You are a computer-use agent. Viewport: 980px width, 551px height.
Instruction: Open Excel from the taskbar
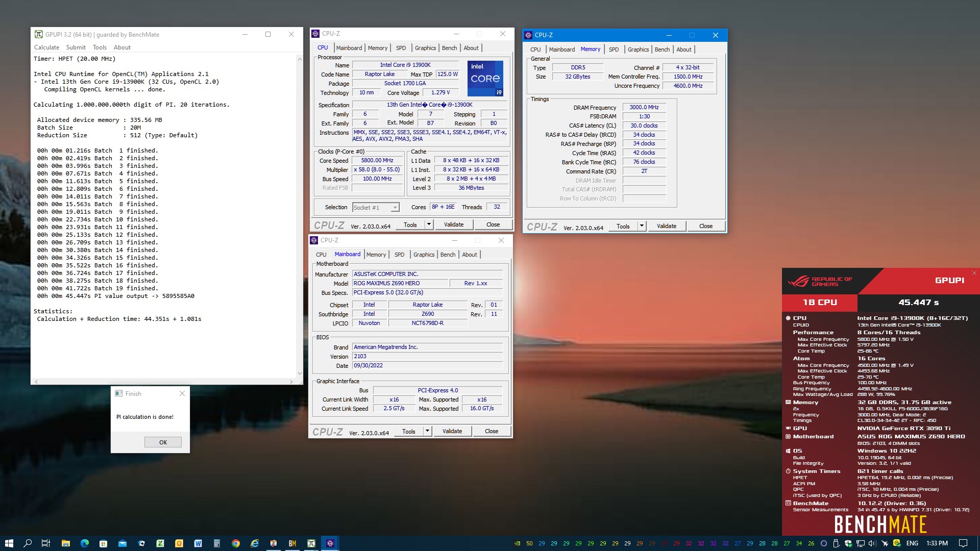click(x=160, y=543)
